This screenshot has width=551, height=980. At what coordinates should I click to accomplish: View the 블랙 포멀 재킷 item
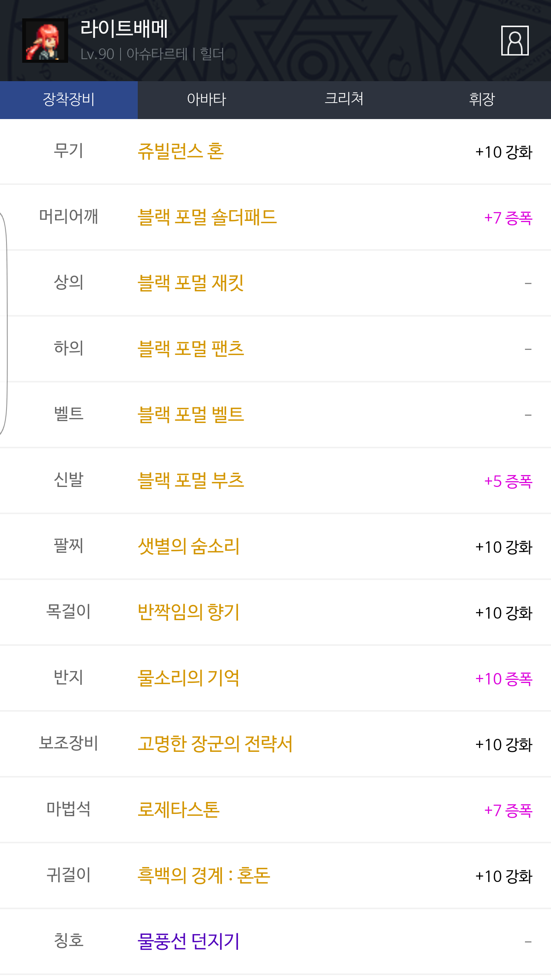click(x=191, y=283)
